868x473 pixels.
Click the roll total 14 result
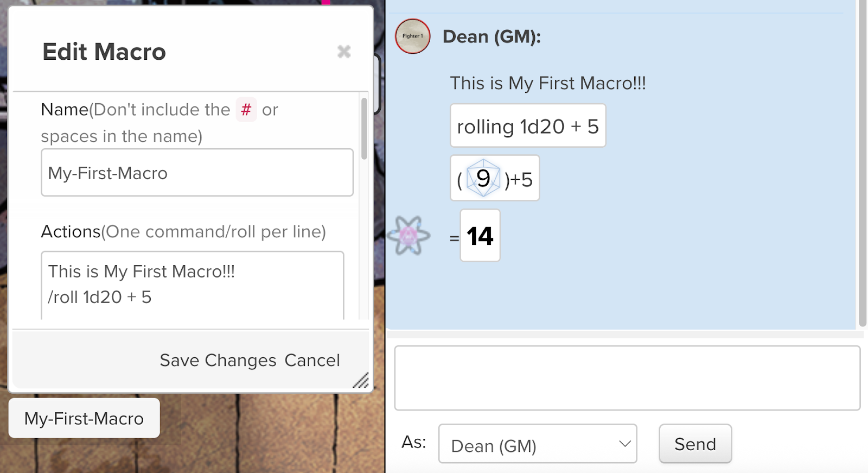(480, 236)
